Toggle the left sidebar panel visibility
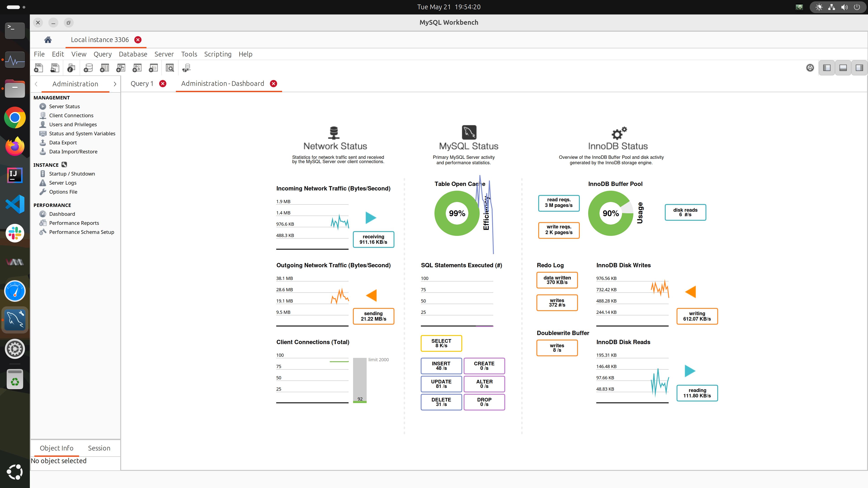The width and height of the screenshot is (868, 488). (827, 68)
